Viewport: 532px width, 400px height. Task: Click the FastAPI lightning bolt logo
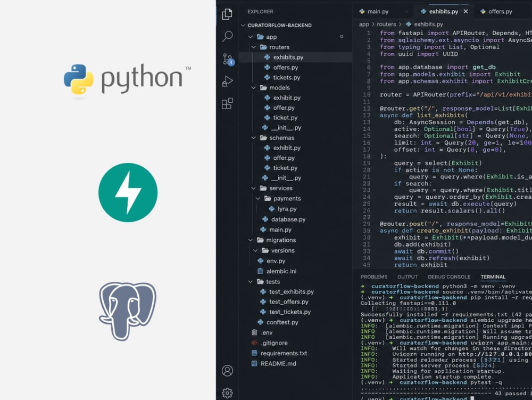(x=128, y=192)
